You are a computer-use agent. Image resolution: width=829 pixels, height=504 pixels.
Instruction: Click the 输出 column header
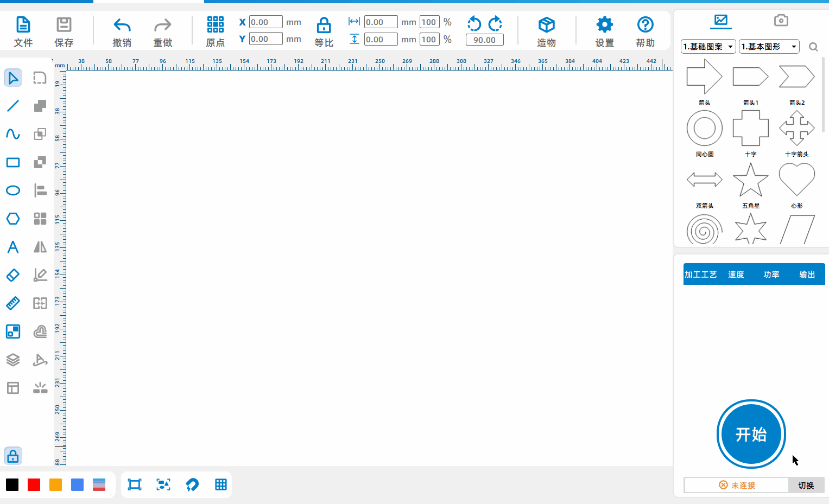click(x=807, y=275)
